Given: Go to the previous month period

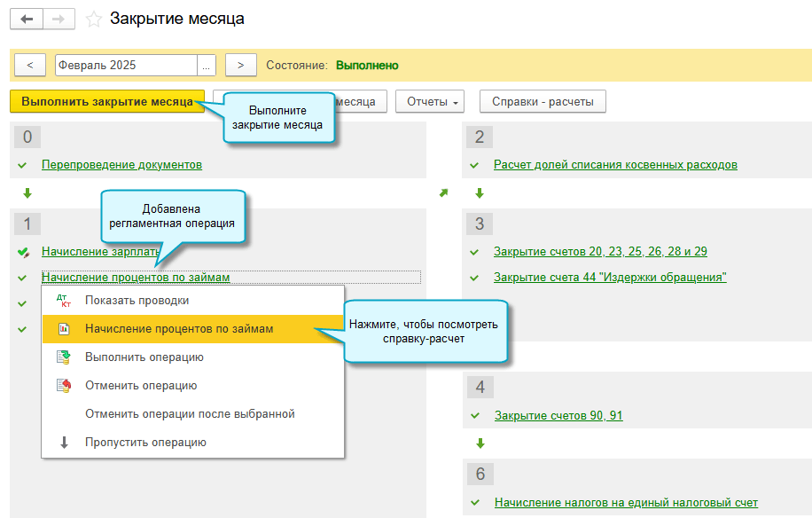Looking at the screenshot, I should tap(30, 66).
